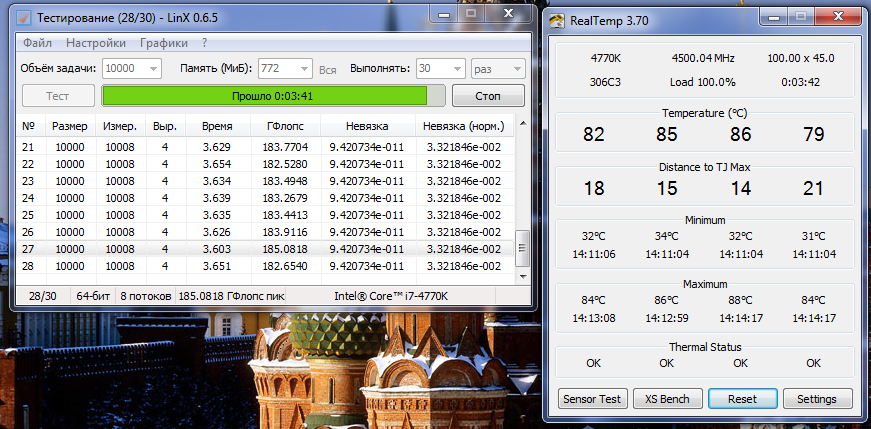Click the 64-бит status bar entry
The height and width of the screenshot is (429, 871).
[93, 296]
